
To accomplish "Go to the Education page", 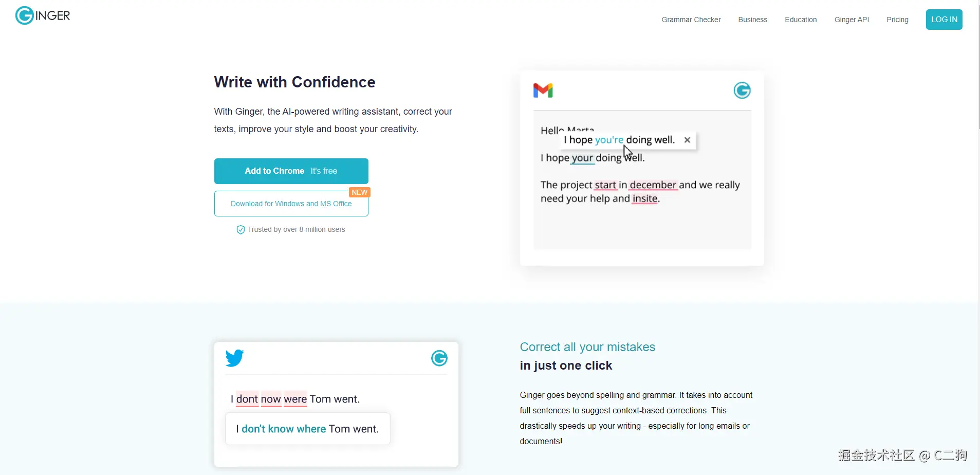I will click(x=800, y=20).
